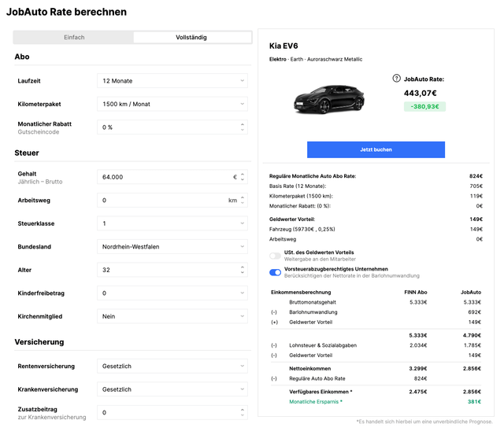The image size is (504, 435).
Task: Open the Steuerklasse dropdown
Action: click(172, 223)
